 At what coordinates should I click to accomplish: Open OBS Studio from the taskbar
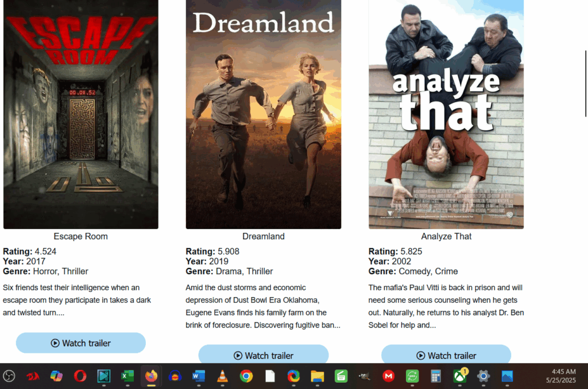coord(9,376)
